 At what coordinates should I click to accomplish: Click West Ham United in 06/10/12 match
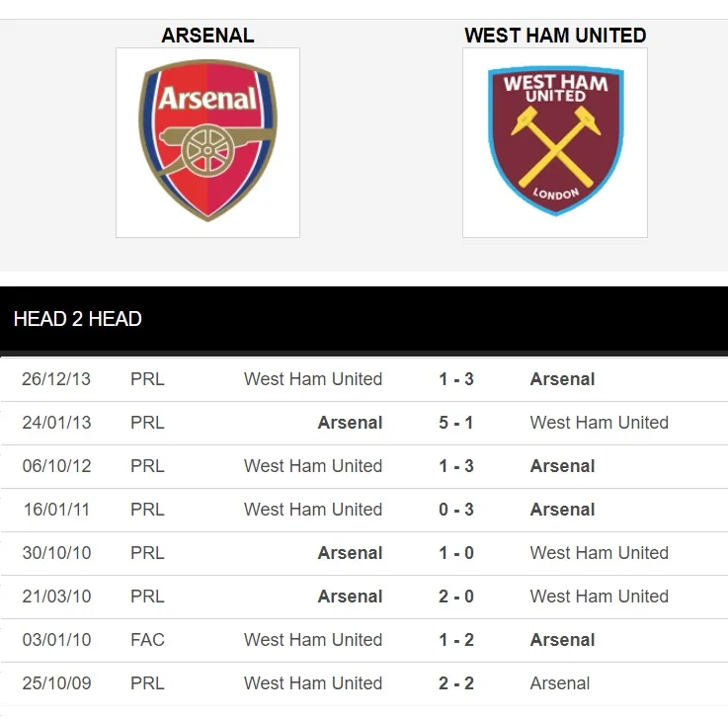pyautogui.click(x=313, y=466)
